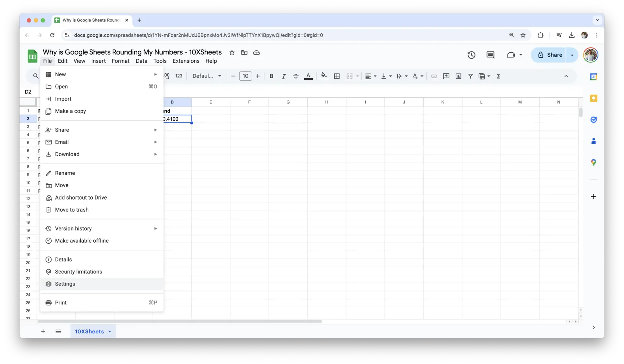
Task: Select Settings from the File menu
Action: coord(65,284)
